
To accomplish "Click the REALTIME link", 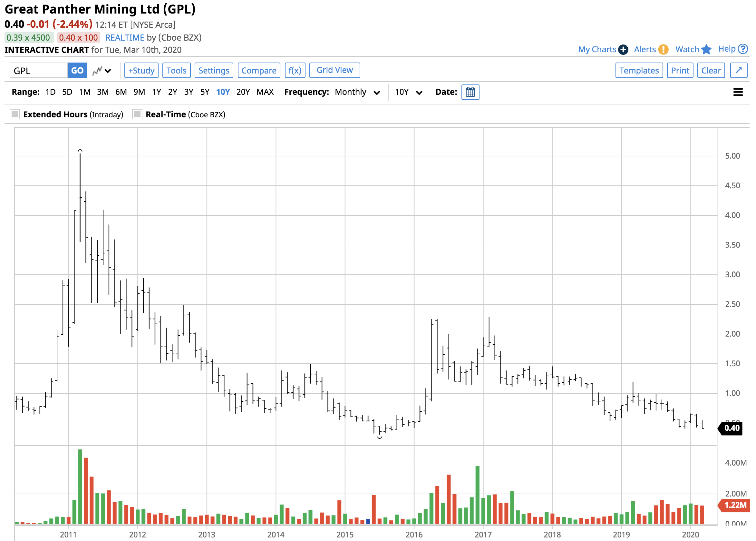I will point(125,38).
